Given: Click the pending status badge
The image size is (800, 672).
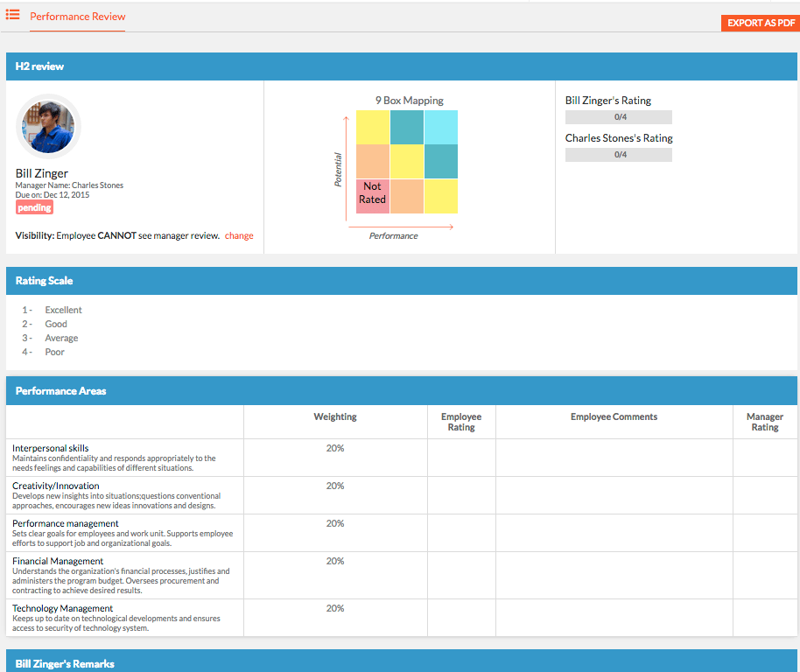Looking at the screenshot, I should pyautogui.click(x=34, y=207).
